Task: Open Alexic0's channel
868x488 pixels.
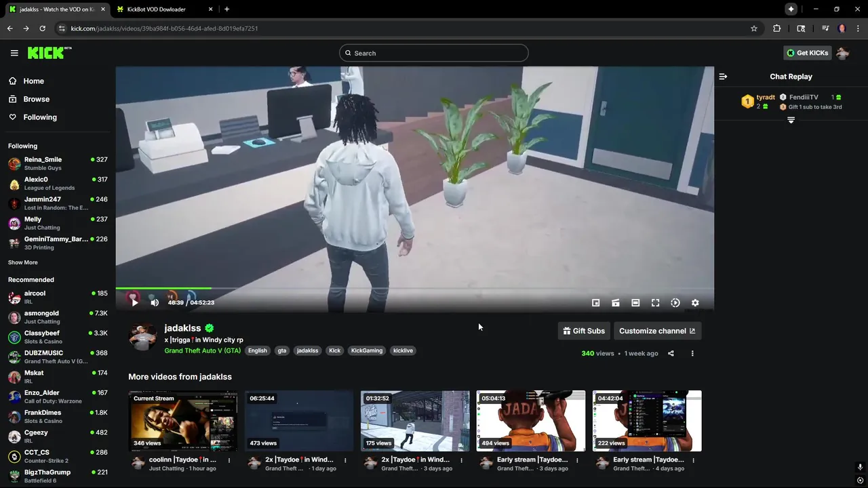Action: click(58, 183)
